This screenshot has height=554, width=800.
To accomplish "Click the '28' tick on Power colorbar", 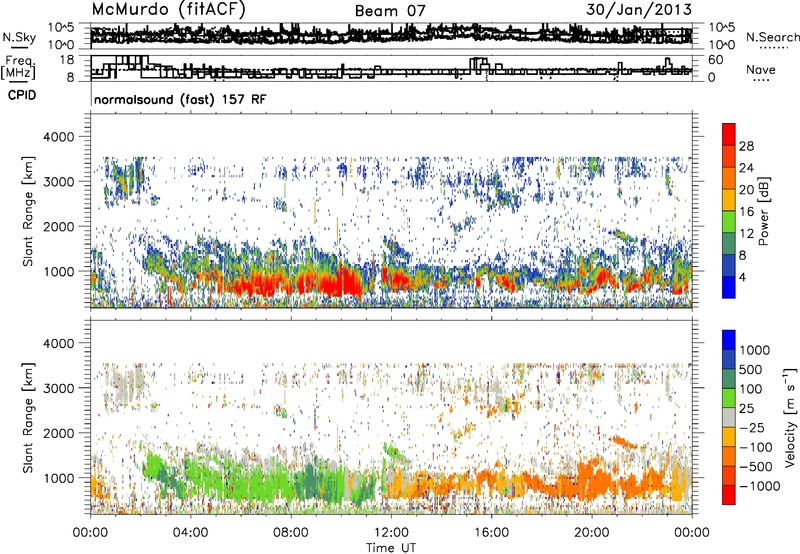I will tap(746, 146).
